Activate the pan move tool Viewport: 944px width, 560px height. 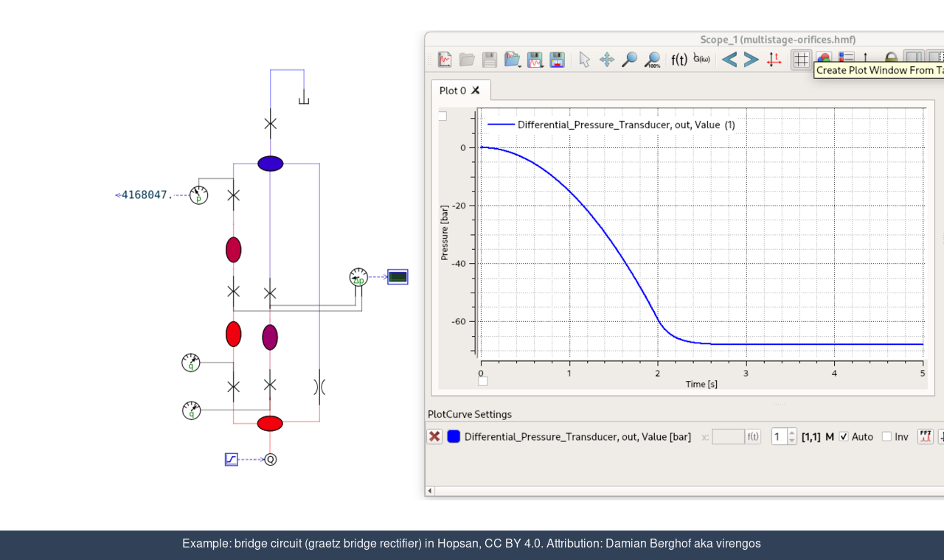(607, 60)
